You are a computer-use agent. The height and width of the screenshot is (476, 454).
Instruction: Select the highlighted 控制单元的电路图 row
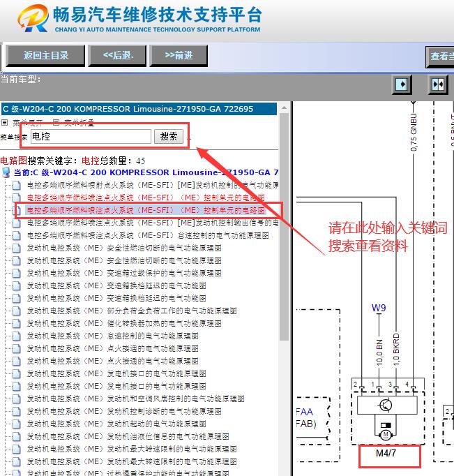(x=146, y=210)
